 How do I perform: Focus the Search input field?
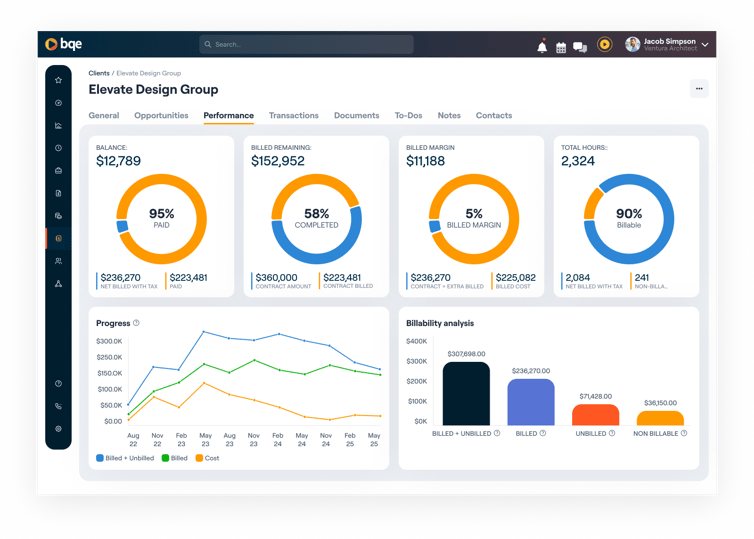pos(306,44)
